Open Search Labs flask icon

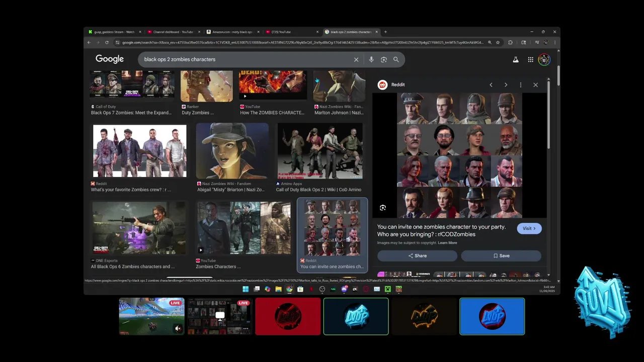[516, 59]
